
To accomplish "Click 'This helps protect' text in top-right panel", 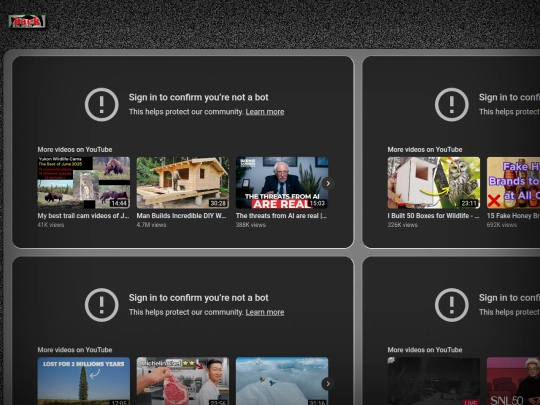I will pyautogui.click(x=509, y=112).
